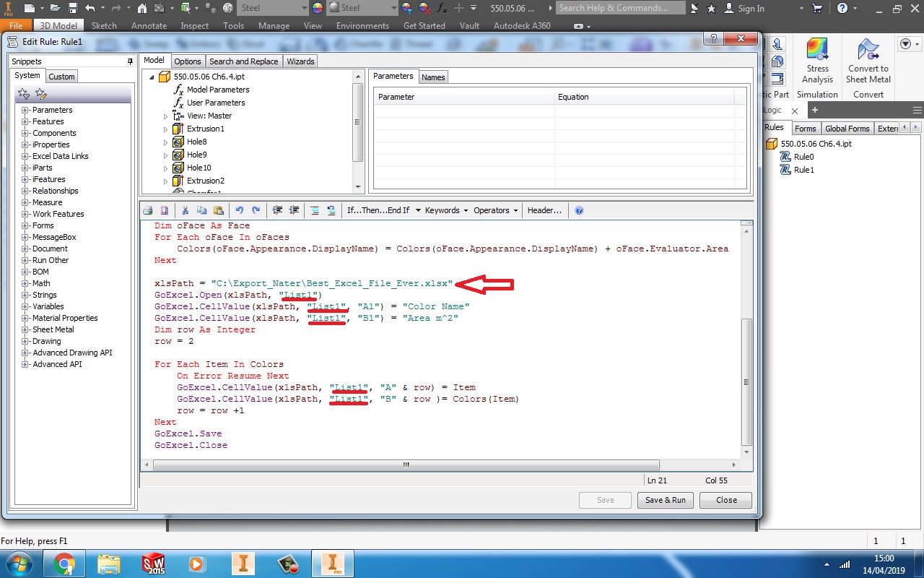Expand Parameters snippet category
Screen dimensions: 924x578
click(25, 110)
